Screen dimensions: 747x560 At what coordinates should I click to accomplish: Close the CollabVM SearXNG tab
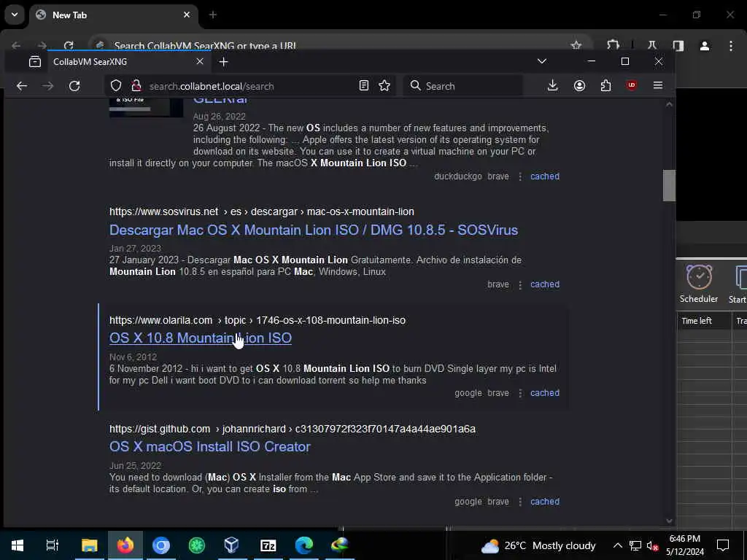click(200, 61)
